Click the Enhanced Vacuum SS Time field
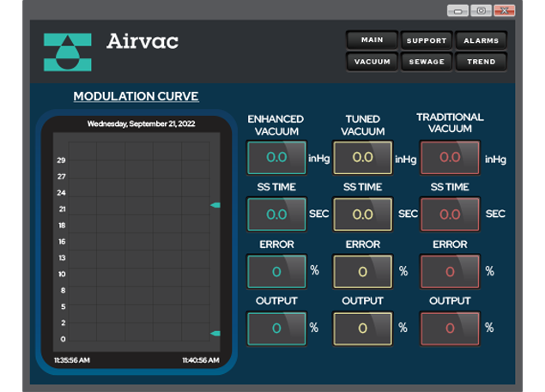 point(276,214)
